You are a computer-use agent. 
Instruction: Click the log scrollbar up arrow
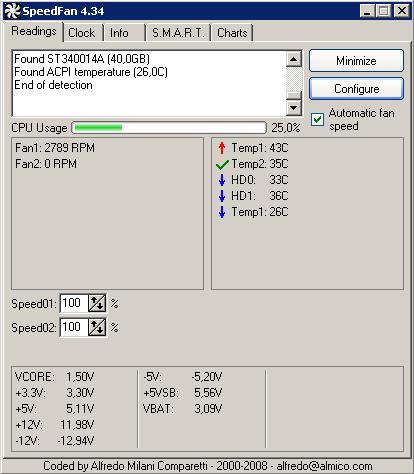[x=294, y=59]
